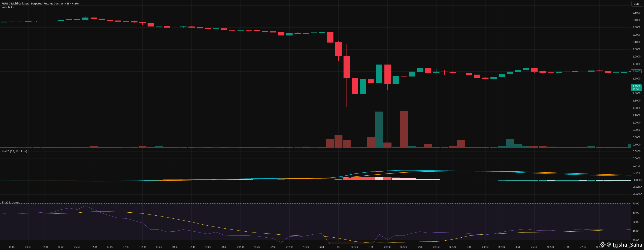Click the date marker 11 on time axis

pyautogui.click(x=338, y=247)
